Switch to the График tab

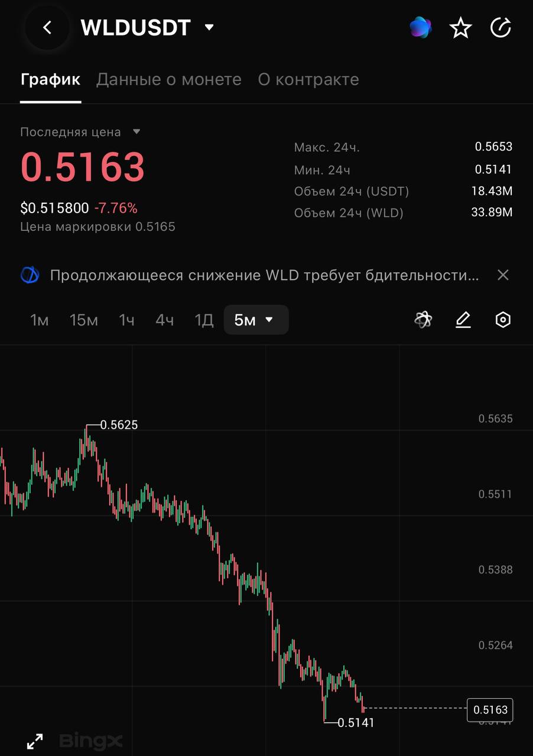pyautogui.click(x=50, y=79)
